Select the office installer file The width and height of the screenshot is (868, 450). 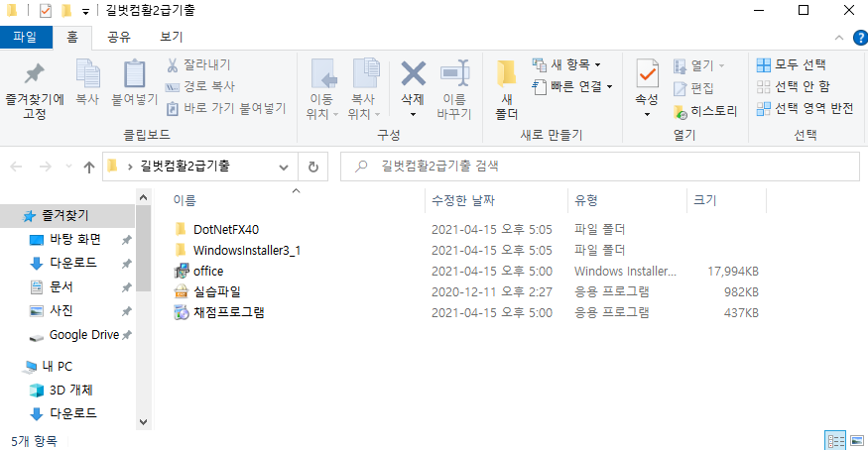(x=208, y=272)
